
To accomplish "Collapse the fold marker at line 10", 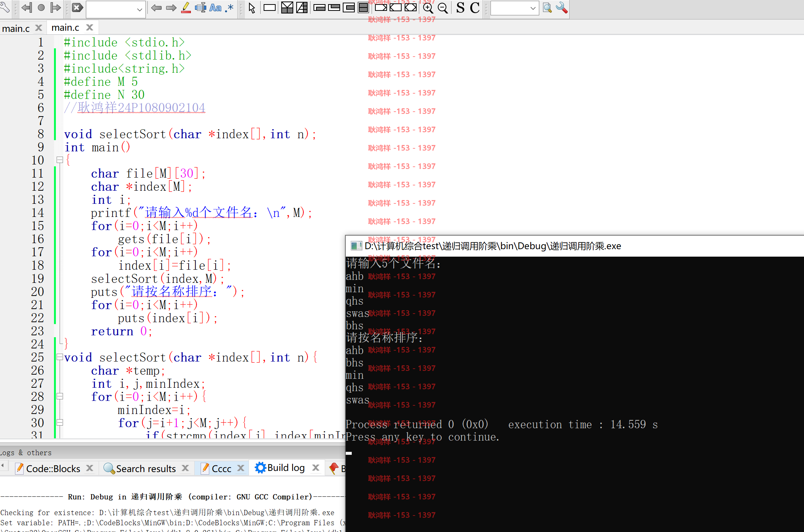I will (60, 160).
